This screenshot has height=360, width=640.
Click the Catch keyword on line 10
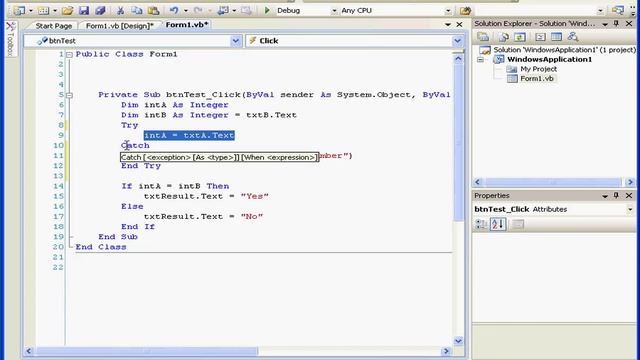(x=136, y=146)
